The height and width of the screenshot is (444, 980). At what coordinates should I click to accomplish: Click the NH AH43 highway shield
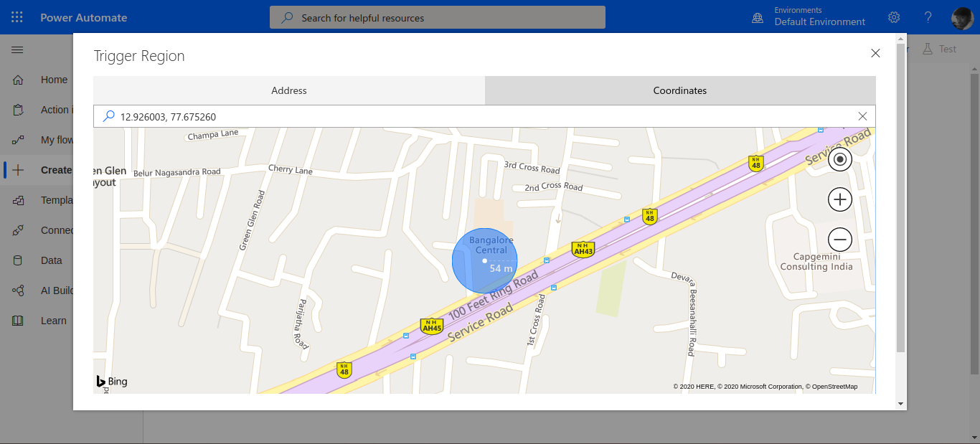click(583, 249)
